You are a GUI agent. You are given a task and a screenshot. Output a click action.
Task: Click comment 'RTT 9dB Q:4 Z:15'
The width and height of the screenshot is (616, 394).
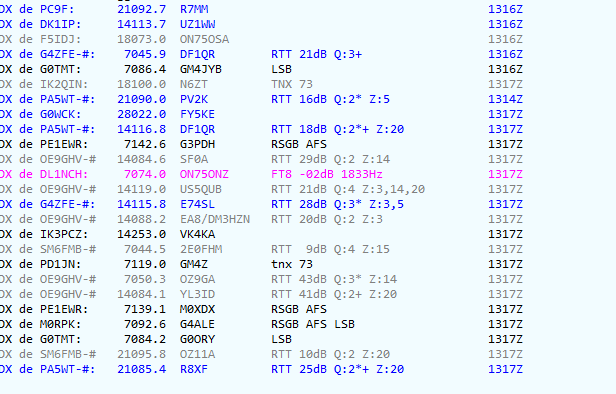pyautogui.click(x=330, y=249)
